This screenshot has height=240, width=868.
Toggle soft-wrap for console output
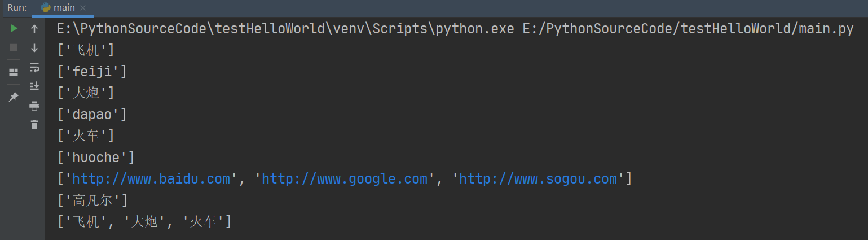pyautogui.click(x=34, y=67)
